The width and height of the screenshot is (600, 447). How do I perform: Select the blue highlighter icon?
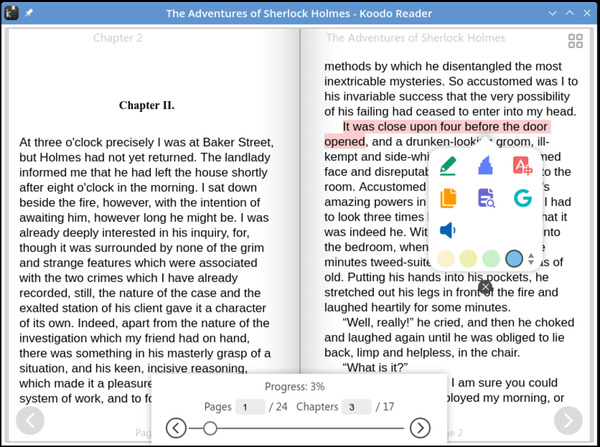click(486, 166)
